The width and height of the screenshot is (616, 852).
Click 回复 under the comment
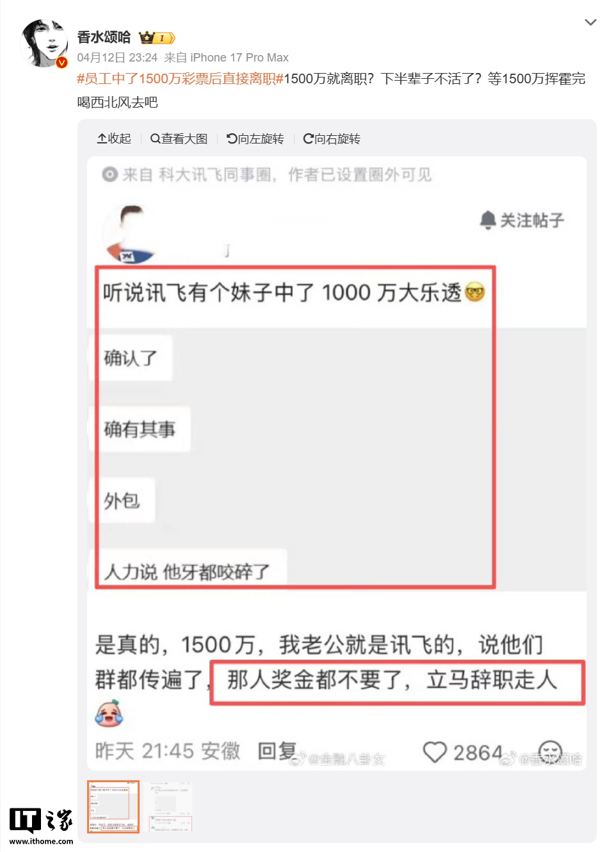(277, 751)
